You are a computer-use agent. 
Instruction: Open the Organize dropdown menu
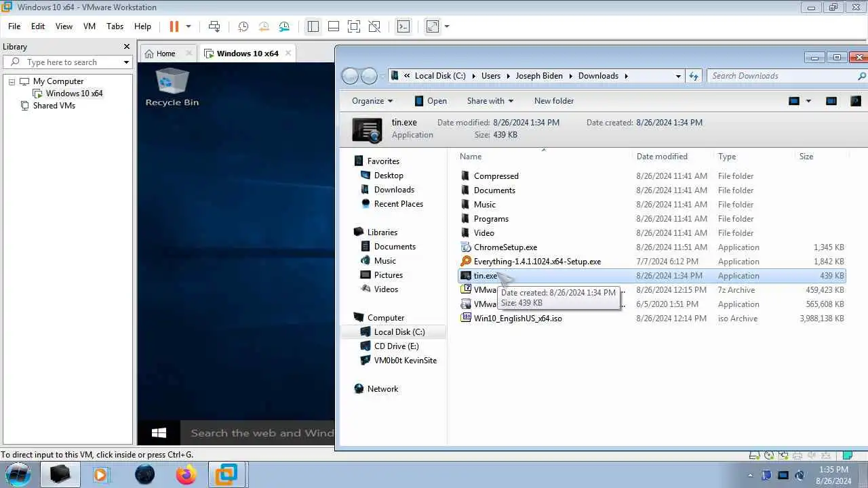pyautogui.click(x=372, y=101)
